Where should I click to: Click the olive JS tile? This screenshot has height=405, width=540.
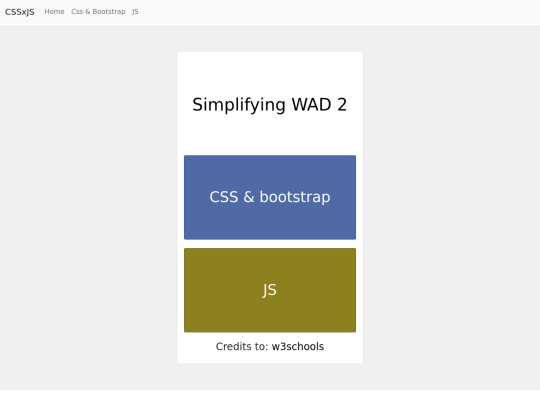click(x=270, y=290)
